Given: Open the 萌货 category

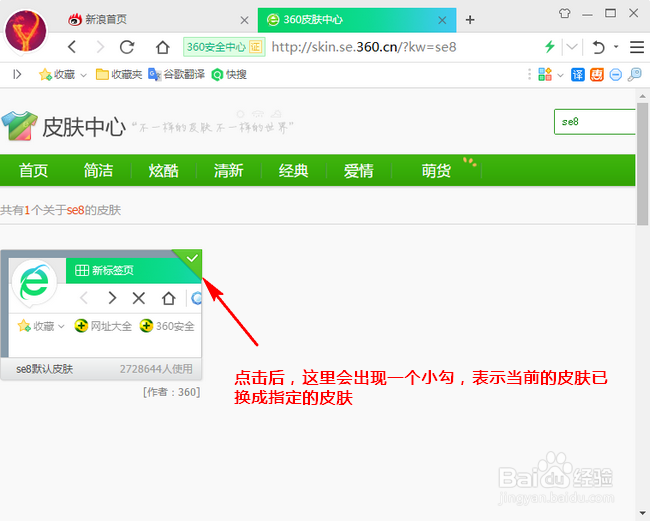Looking at the screenshot, I should coord(437,170).
